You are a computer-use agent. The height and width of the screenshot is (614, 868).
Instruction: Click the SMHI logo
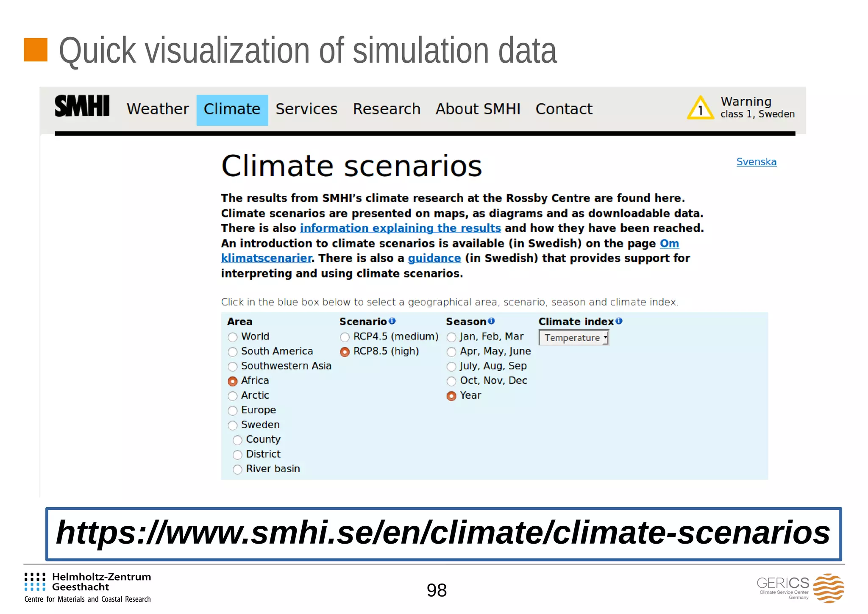[82, 106]
